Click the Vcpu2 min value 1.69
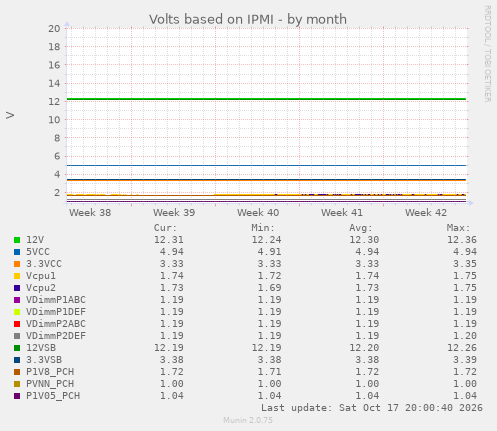Viewport: 497px width, 431px height. (269, 288)
